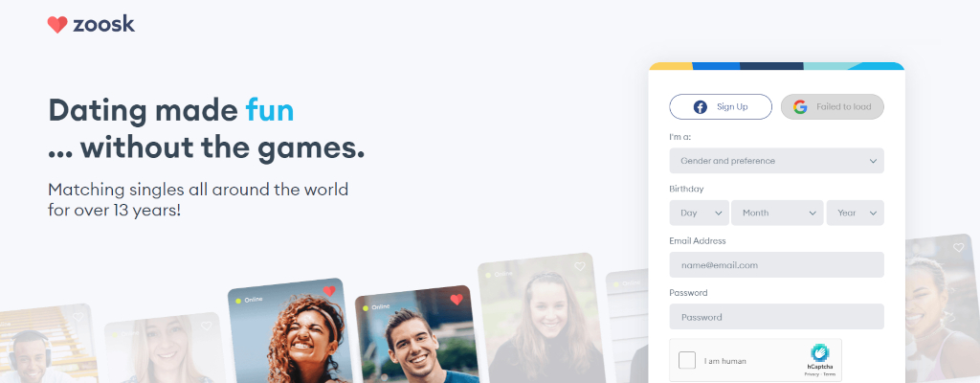Click the outlined heart on the brunette woman's card

click(580, 266)
